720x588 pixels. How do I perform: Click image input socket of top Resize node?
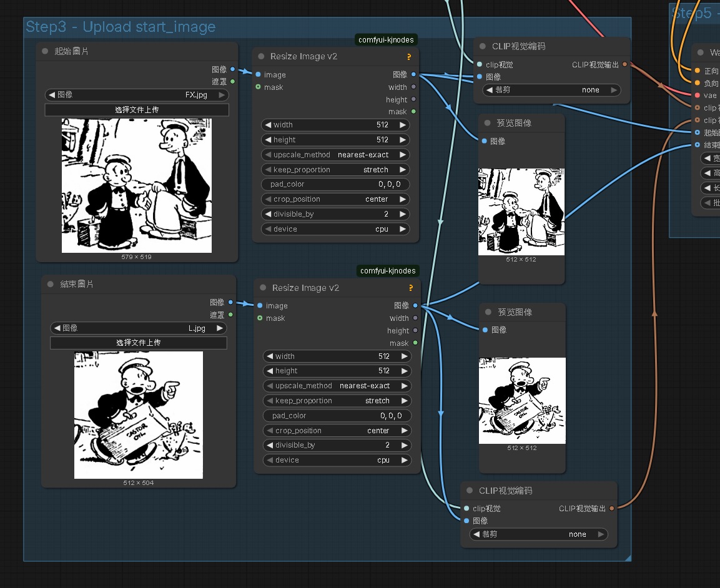(258, 74)
